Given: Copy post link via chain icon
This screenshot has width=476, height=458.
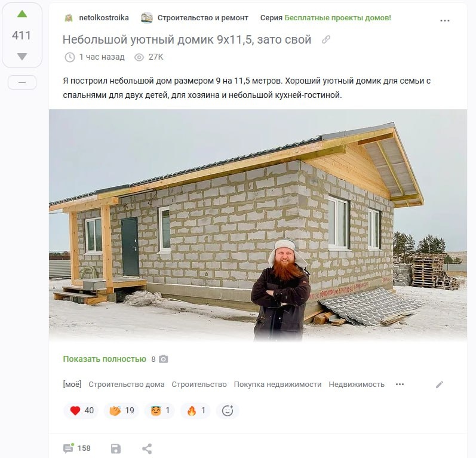Looking at the screenshot, I should (x=326, y=39).
